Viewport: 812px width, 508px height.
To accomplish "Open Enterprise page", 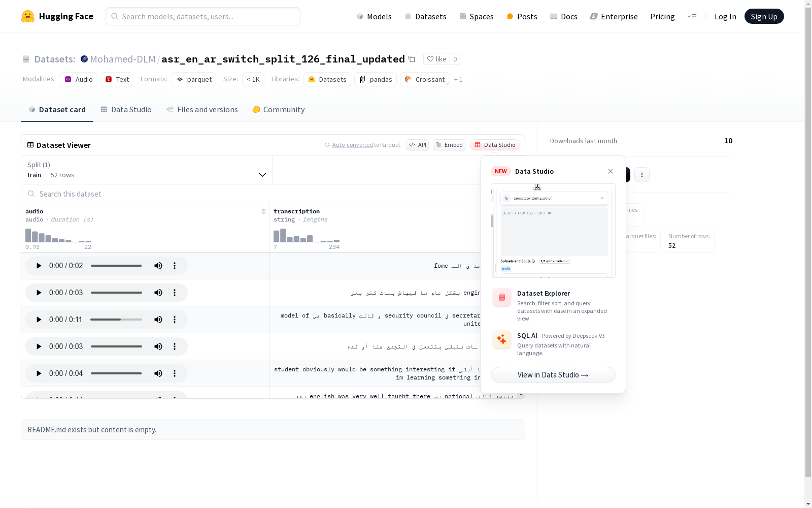I will point(614,16).
